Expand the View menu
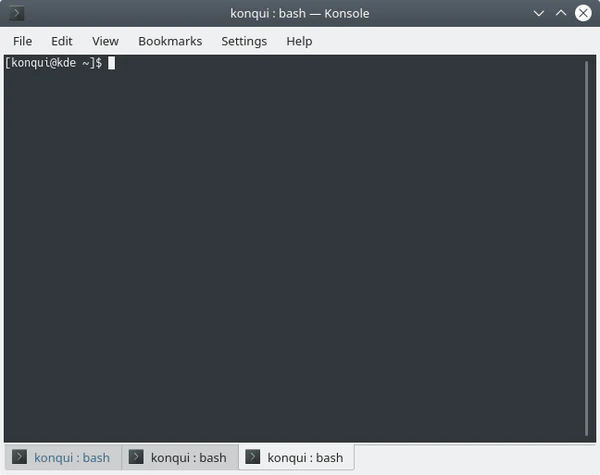The height and width of the screenshot is (475, 600). (105, 41)
